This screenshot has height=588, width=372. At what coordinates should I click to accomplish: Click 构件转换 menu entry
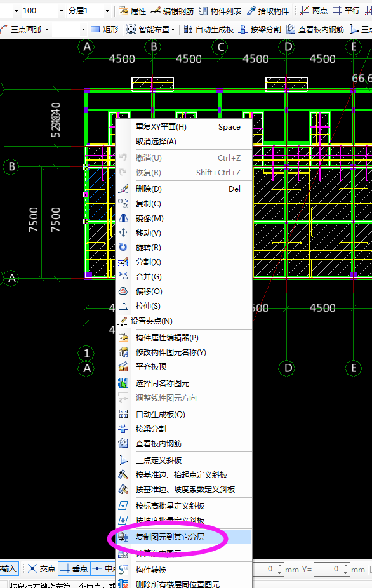[x=183, y=570]
